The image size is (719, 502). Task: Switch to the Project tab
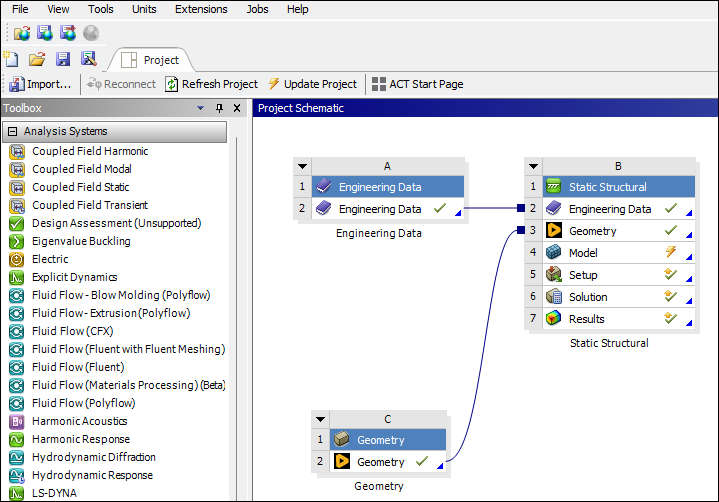point(152,60)
